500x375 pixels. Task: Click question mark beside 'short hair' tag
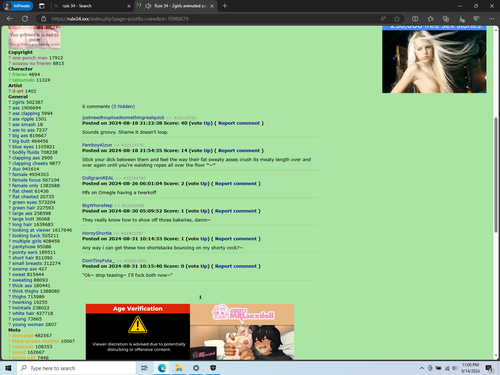(10, 258)
